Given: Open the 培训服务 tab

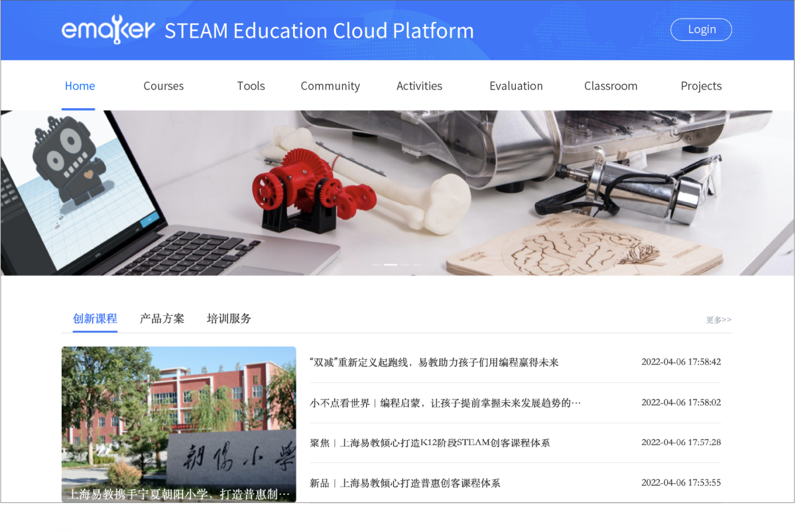Looking at the screenshot, I should [x=229, y=319].
